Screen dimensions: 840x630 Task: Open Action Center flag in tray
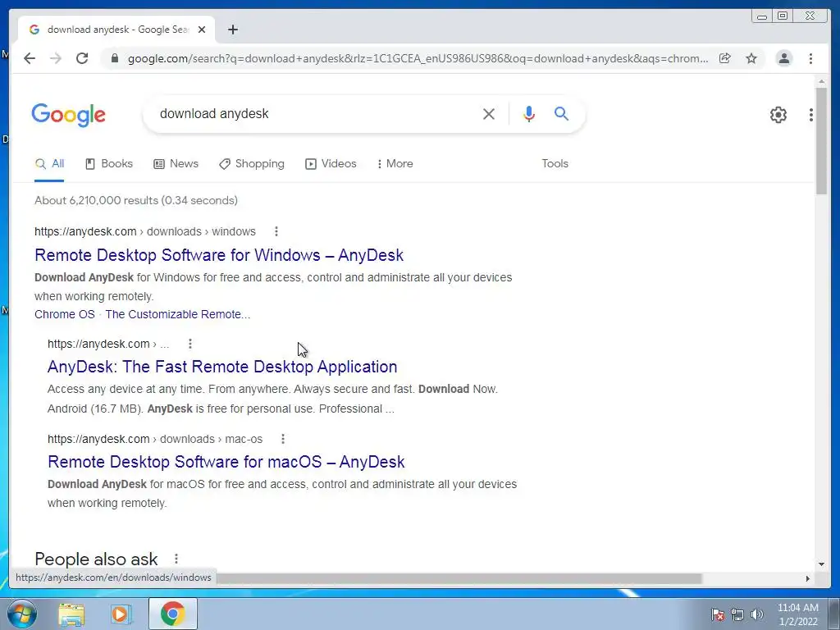point(718,614)
